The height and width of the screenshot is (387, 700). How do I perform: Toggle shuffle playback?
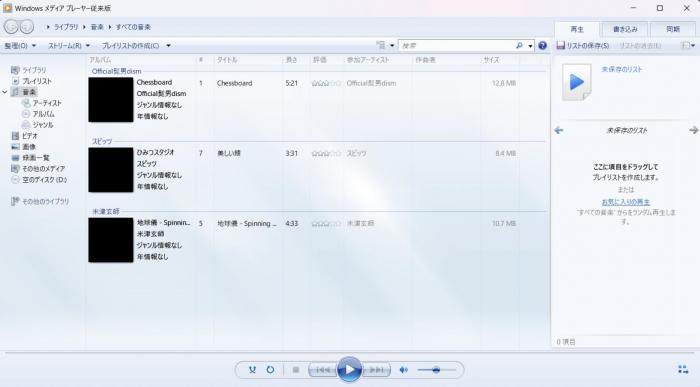(x=252, y=370)
